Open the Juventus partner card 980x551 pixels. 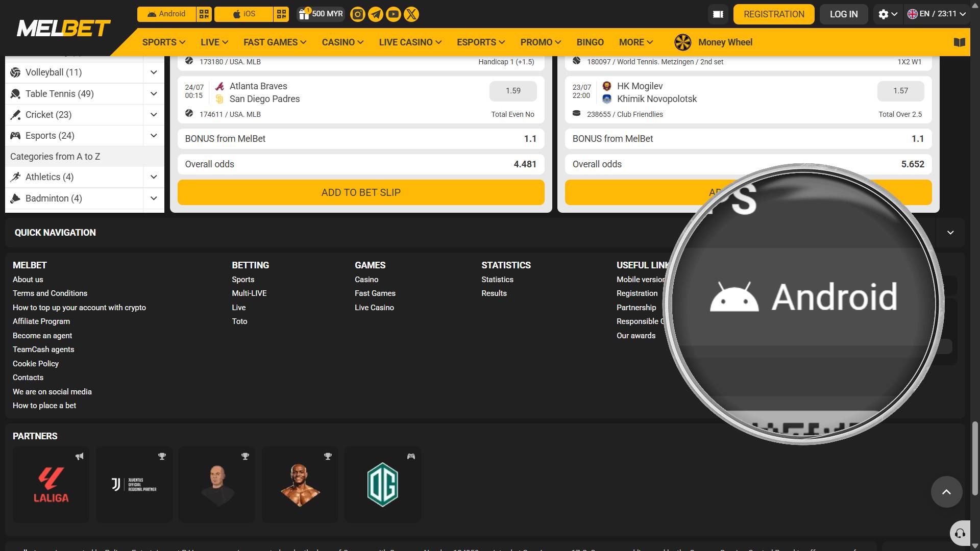click(134, 485)
